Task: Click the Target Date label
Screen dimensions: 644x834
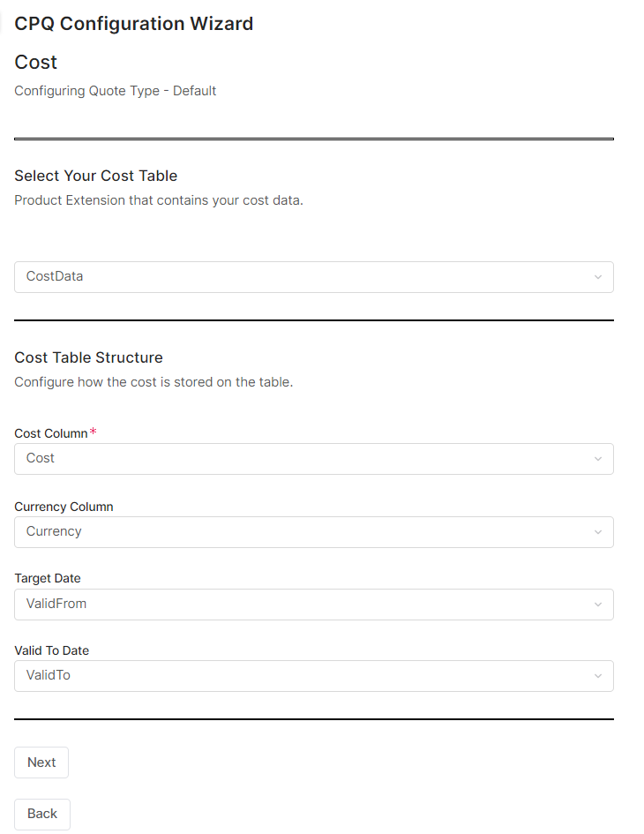Action: pyautogui.click(x=48, y=578)
